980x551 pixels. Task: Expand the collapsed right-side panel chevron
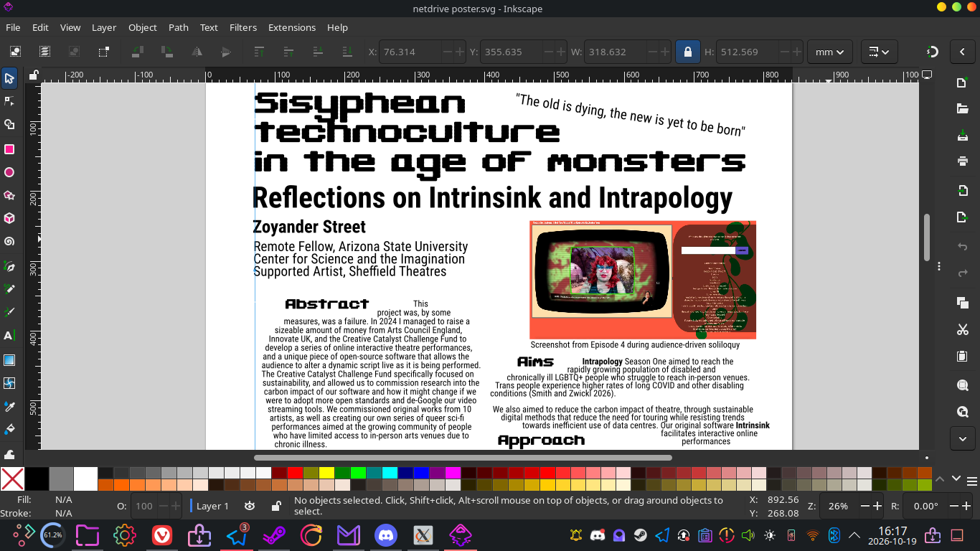[962, 52]
